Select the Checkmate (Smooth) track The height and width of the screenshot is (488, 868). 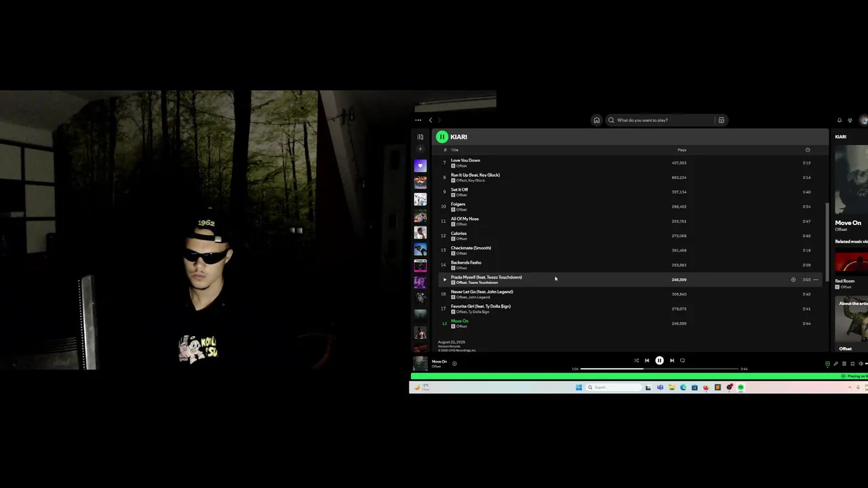629,251
